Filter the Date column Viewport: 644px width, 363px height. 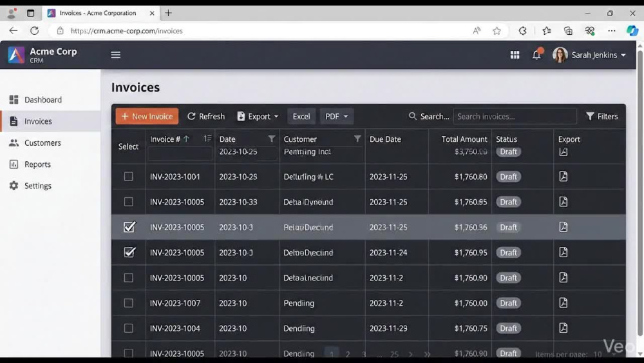click(x=272, y=139)
